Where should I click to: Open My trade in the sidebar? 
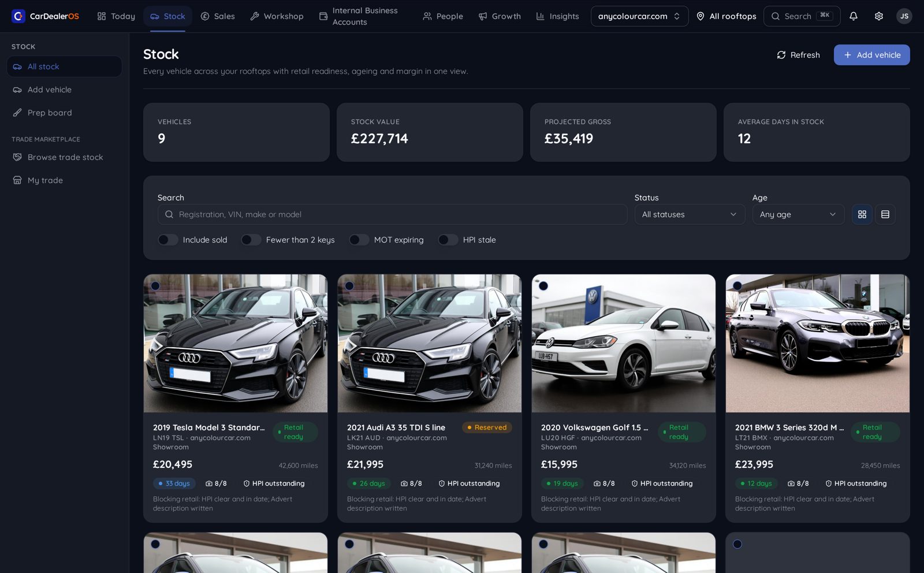(64, 180)
